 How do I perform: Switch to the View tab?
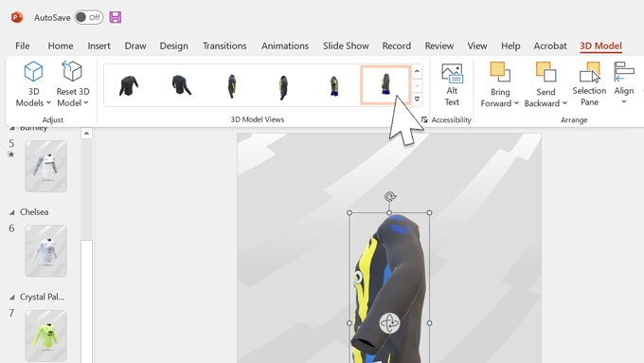coord(476,45)
